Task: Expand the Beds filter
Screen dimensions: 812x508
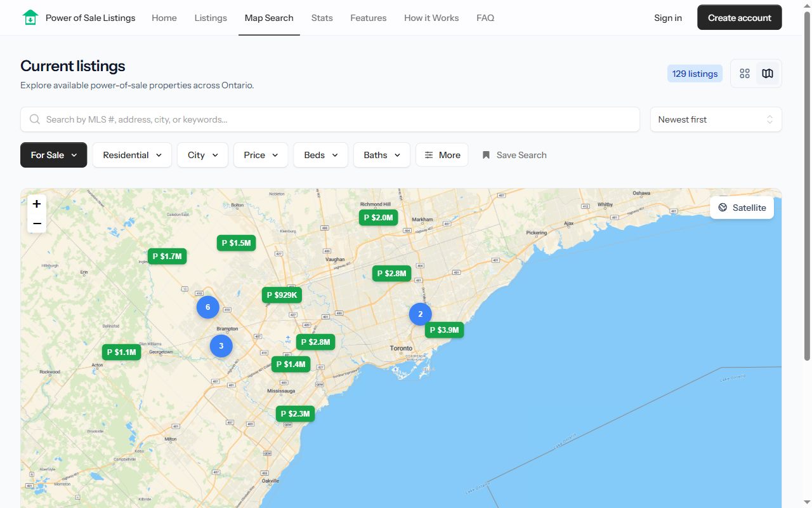Action: (320, 155)
